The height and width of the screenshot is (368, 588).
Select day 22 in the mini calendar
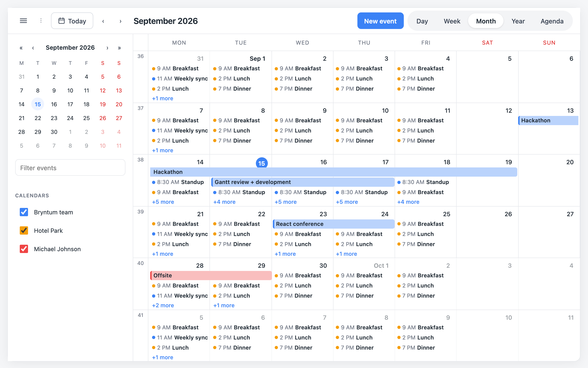pyautogui.click(x=38, y=118)
